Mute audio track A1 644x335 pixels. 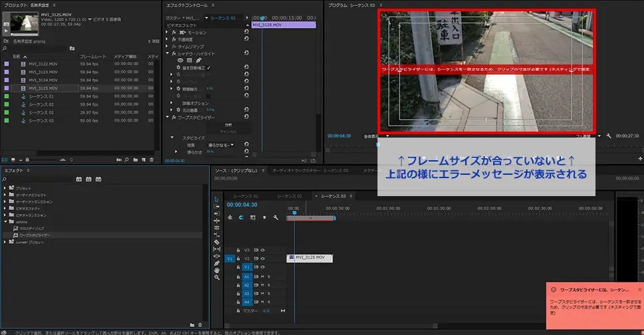coord(263,277)
